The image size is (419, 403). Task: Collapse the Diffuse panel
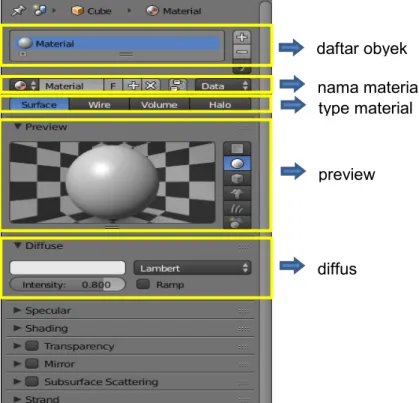[x=18, y=245]
